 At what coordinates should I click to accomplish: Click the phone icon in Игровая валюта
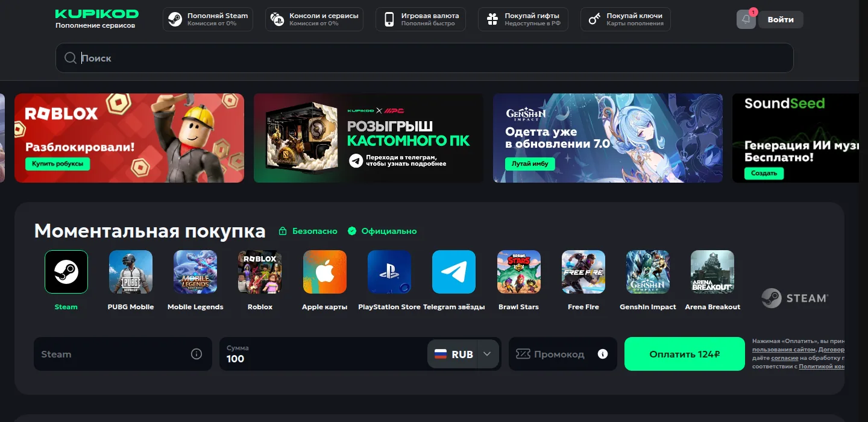click(389, 19)
